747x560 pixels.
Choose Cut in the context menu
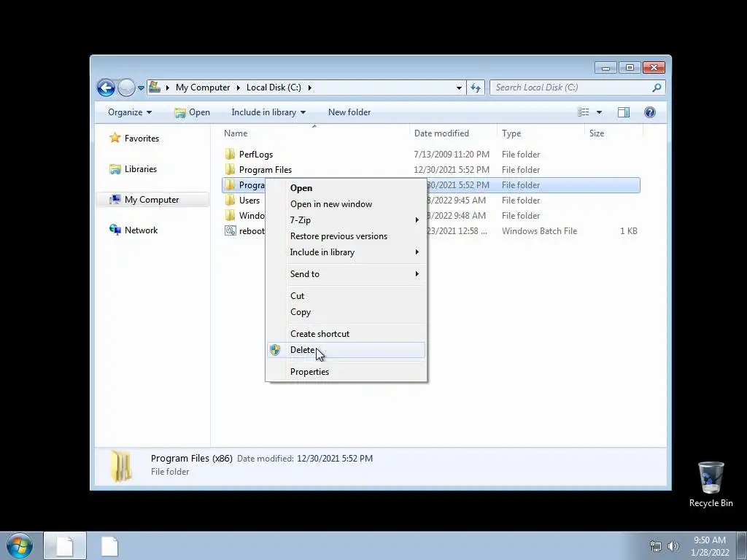346,296
